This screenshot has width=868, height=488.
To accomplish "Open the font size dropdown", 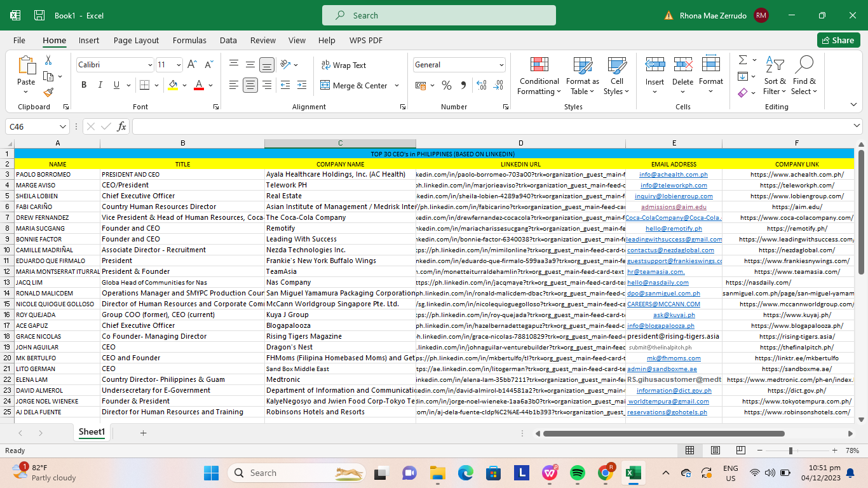I will tap(179, 65).
